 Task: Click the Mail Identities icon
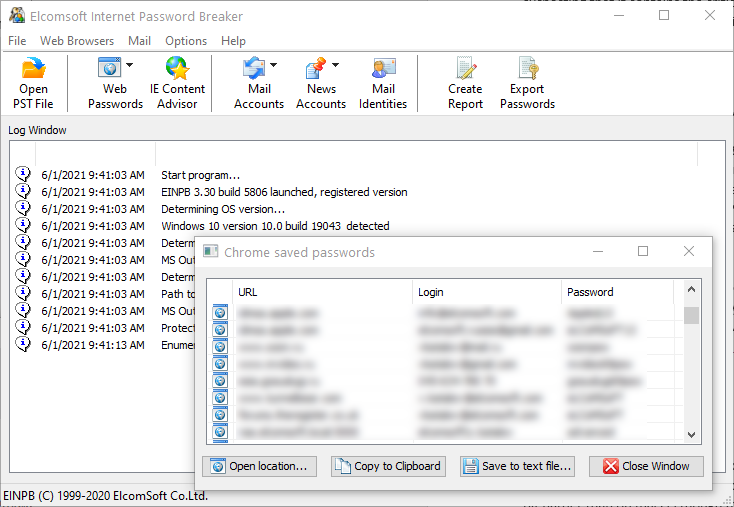[x=383, y=68]
